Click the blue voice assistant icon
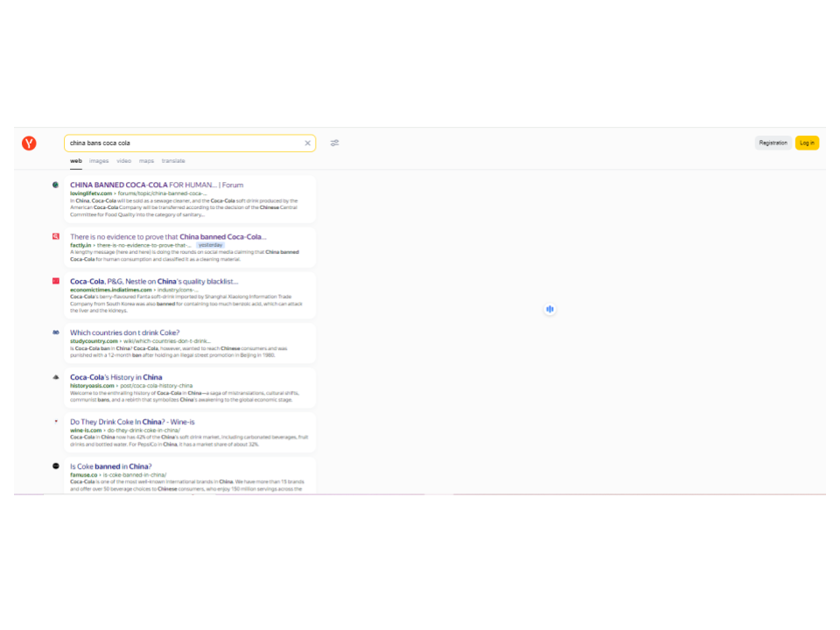 (549, 309)
